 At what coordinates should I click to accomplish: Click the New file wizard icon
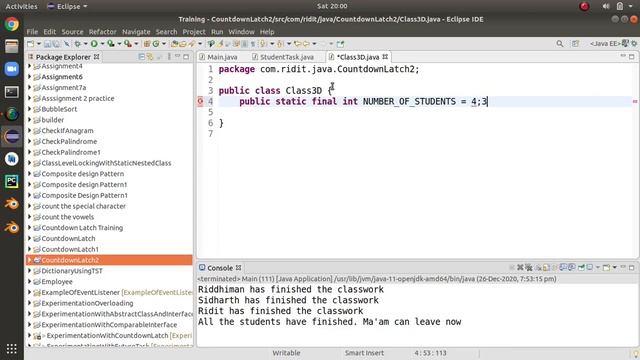[31, 44]
